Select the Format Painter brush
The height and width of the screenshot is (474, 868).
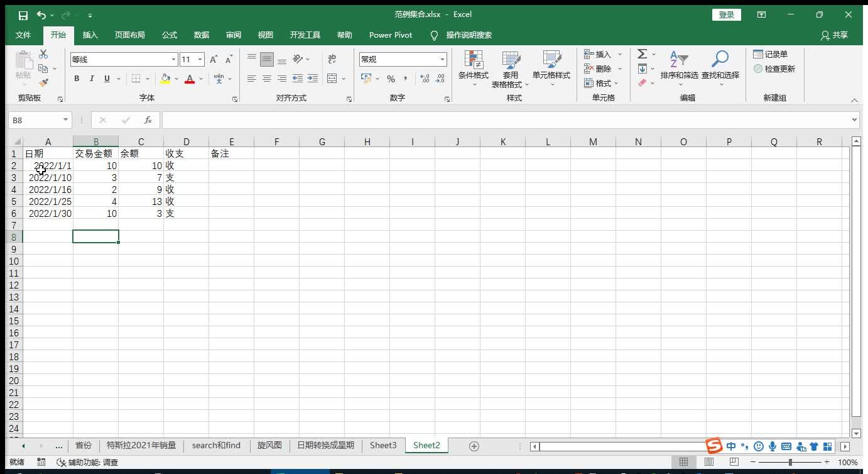(43, 82)
